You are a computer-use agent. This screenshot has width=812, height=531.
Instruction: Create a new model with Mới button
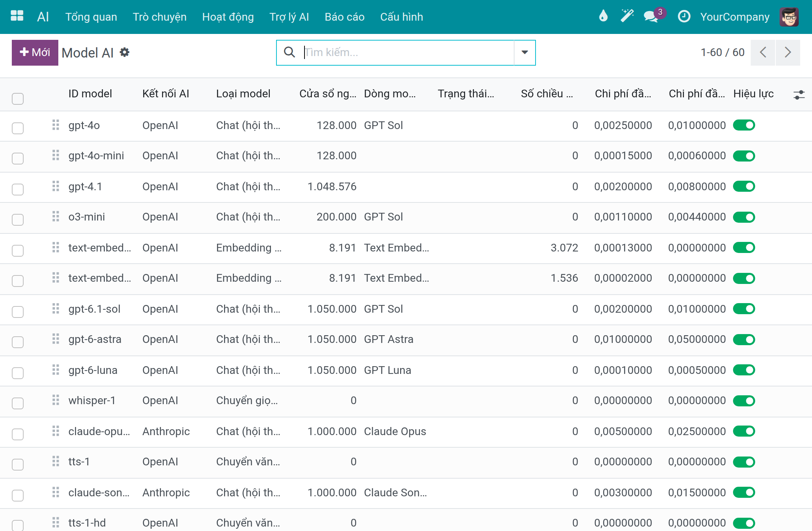point(35,52)
